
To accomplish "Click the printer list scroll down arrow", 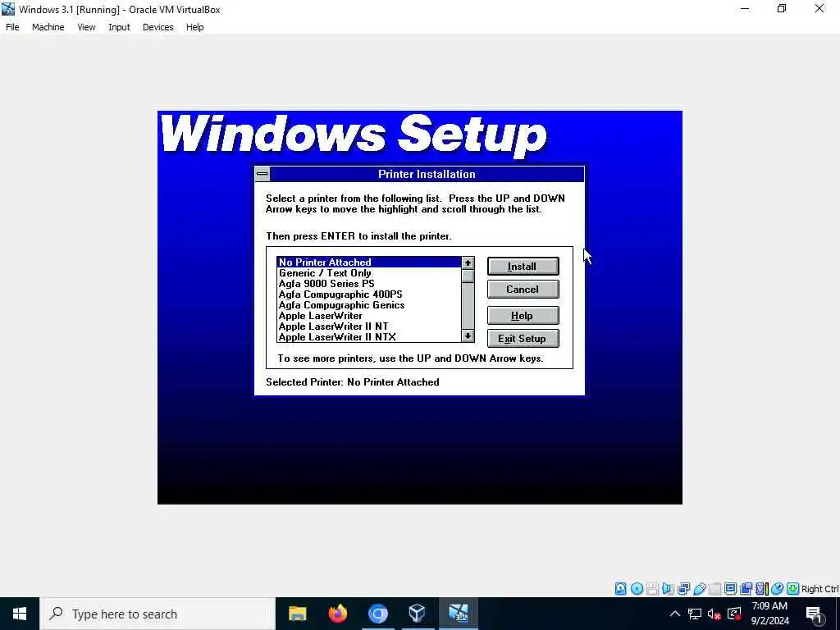I will [x=468, y=336].
